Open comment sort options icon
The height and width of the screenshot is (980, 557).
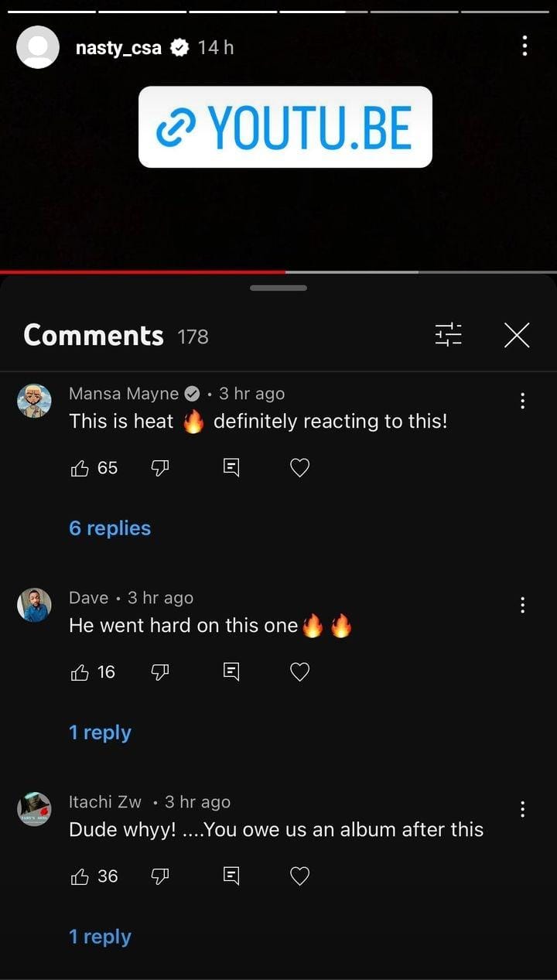pos(449,335)
